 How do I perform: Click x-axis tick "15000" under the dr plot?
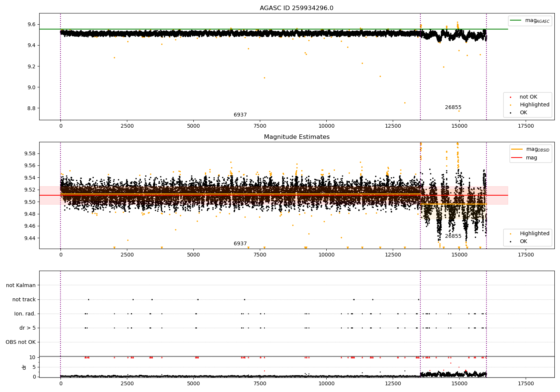point(459,384)
